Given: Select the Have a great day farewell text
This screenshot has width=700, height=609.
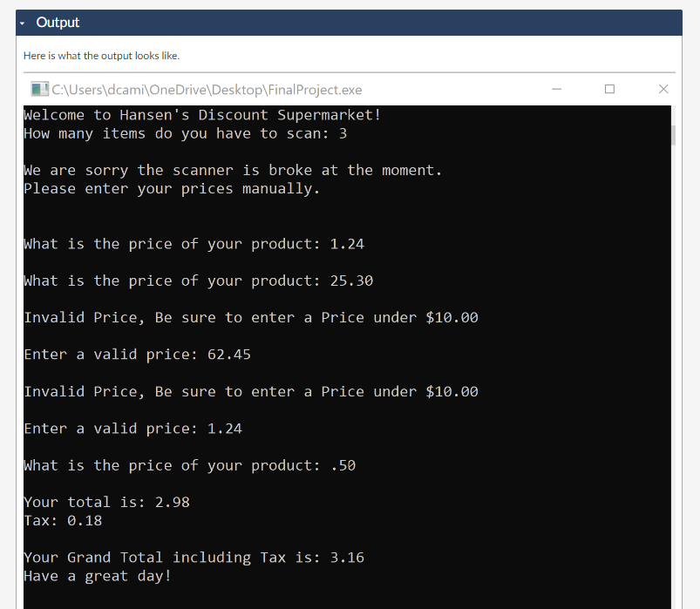Looking at the screenshot, I should click(98, 575).
